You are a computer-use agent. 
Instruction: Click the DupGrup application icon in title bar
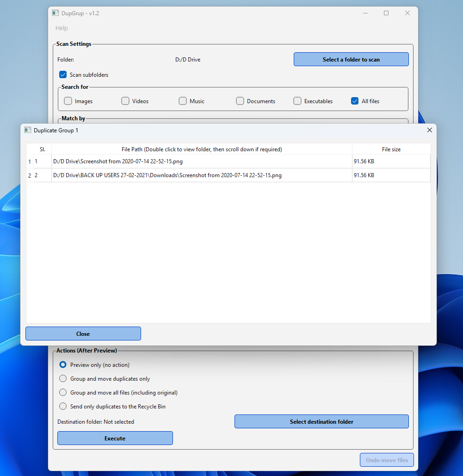pos(56,13)
